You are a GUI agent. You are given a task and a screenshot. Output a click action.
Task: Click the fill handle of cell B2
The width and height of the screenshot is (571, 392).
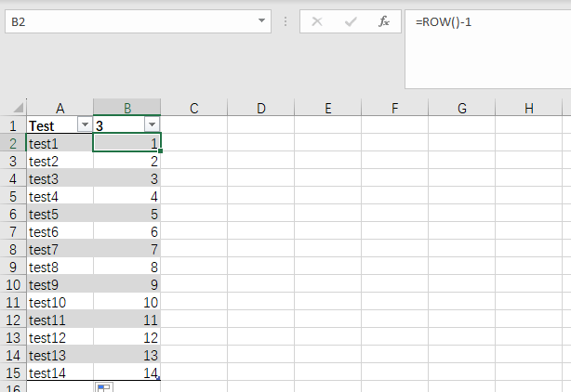(x=160, y=150)
